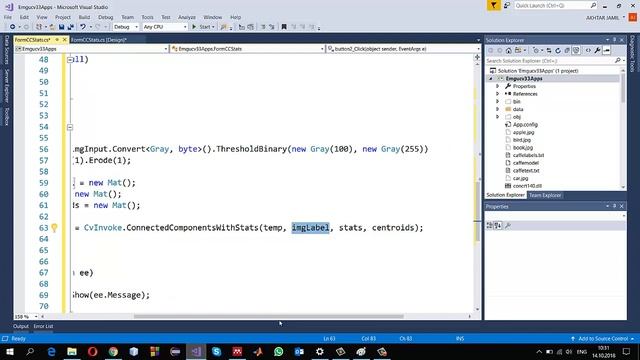Open the Data Sources side tab
The image size is (640, 360).
click(x=6, y=50)
